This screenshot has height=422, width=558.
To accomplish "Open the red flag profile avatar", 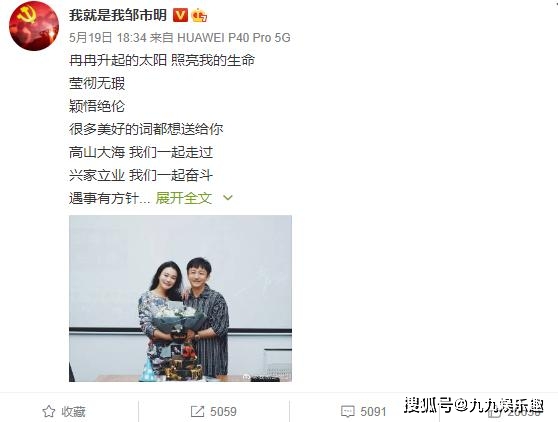I will click(x=34, y=26).
